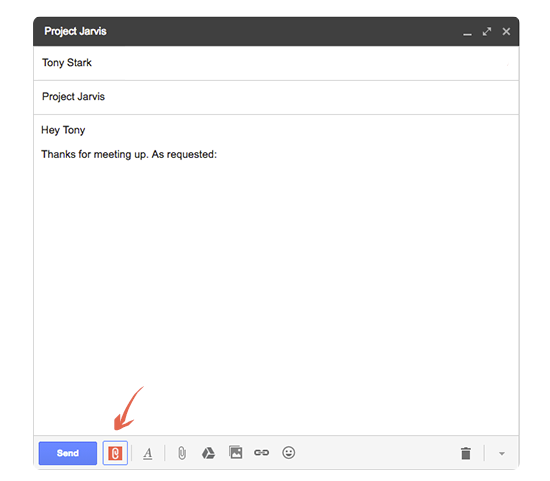Open formatting options with the underlined A
The width and height of the screenshot is (550, 481).
pos(148,453)
